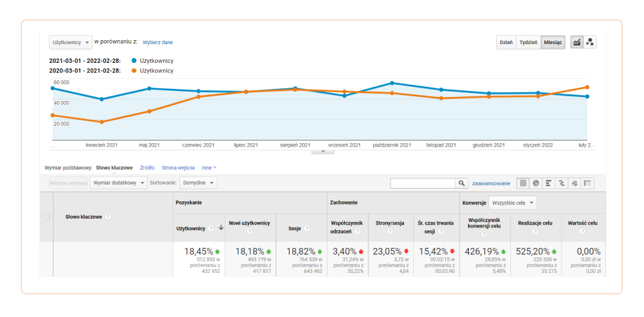
Task: Open help icon under Współczynnik konwersji celu
Action: [484, 234]
